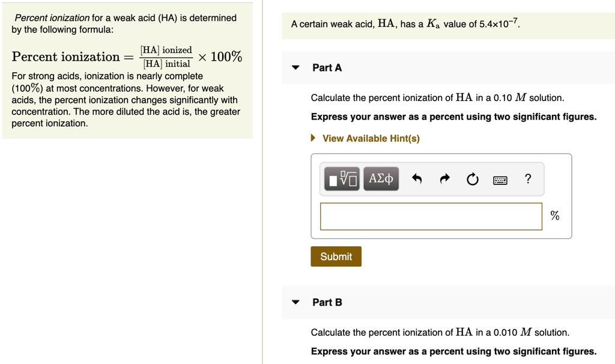Open the Greek letters ΑΣφ palette
The image size is (615, 364).
pyautogui.click(x=381, y=178)
